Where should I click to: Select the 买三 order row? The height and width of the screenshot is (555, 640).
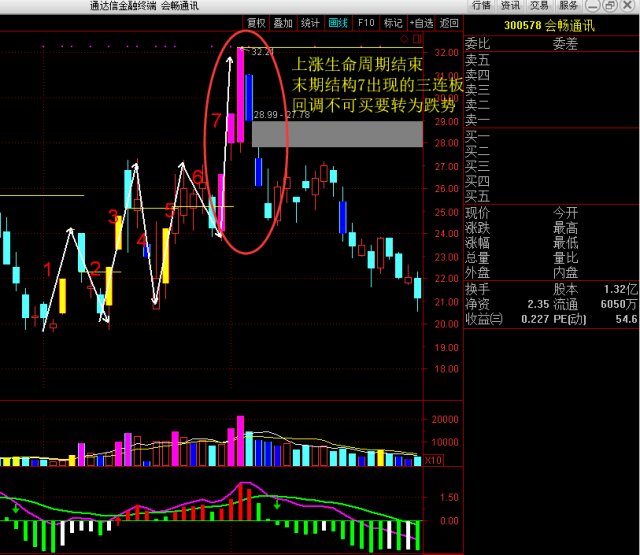pyautogui.click(x=552, y=166)
